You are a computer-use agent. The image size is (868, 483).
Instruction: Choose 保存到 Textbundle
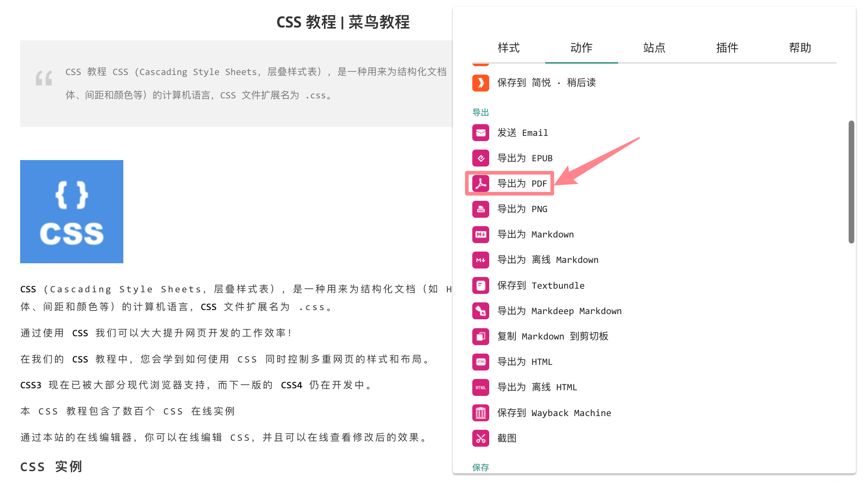click(541, 285)
